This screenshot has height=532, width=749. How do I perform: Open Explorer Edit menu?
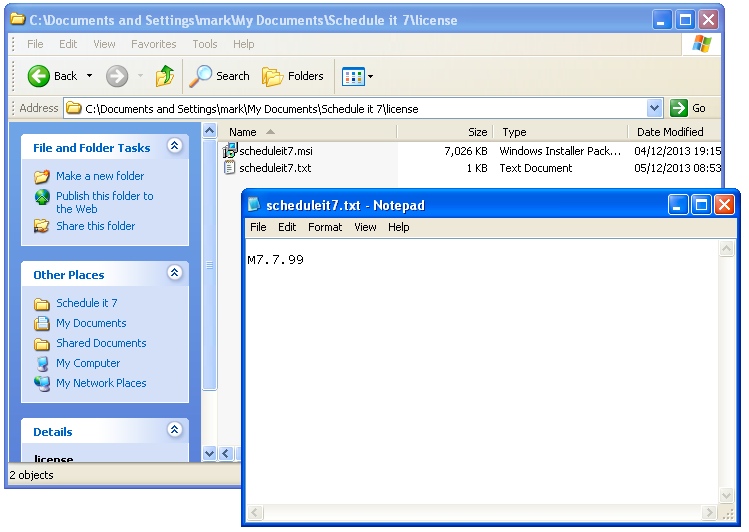[x=68, y=44]
